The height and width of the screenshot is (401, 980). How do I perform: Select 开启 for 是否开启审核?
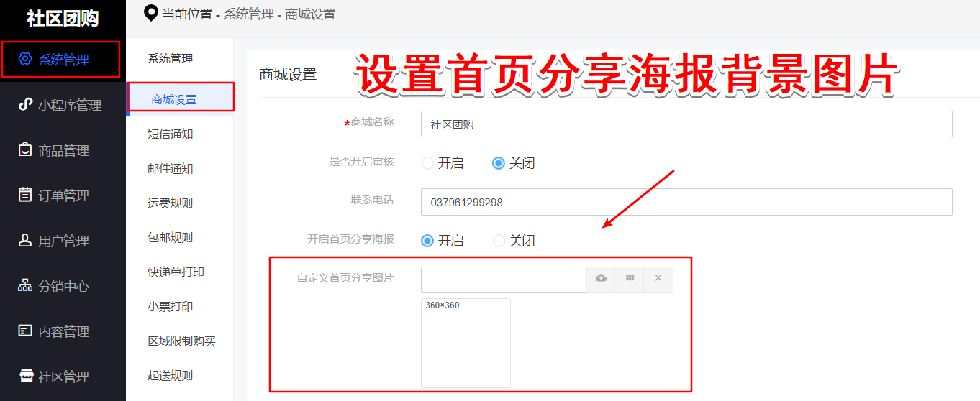[427, 163]
